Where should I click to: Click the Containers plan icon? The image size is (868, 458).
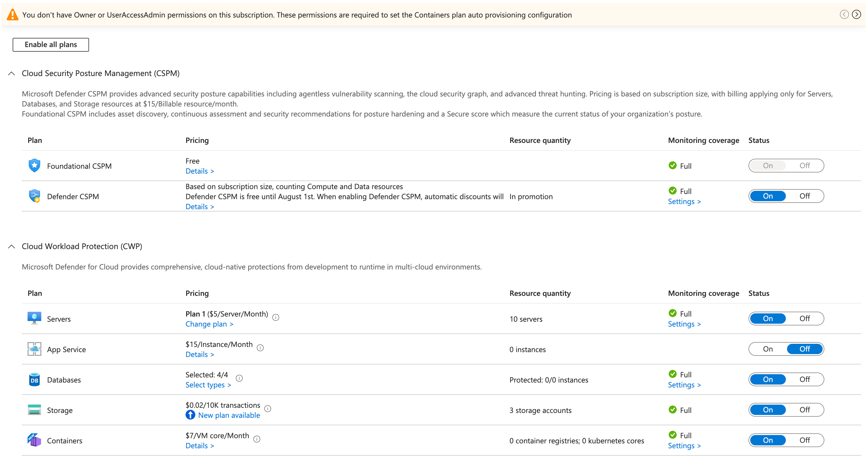[34, 440]
